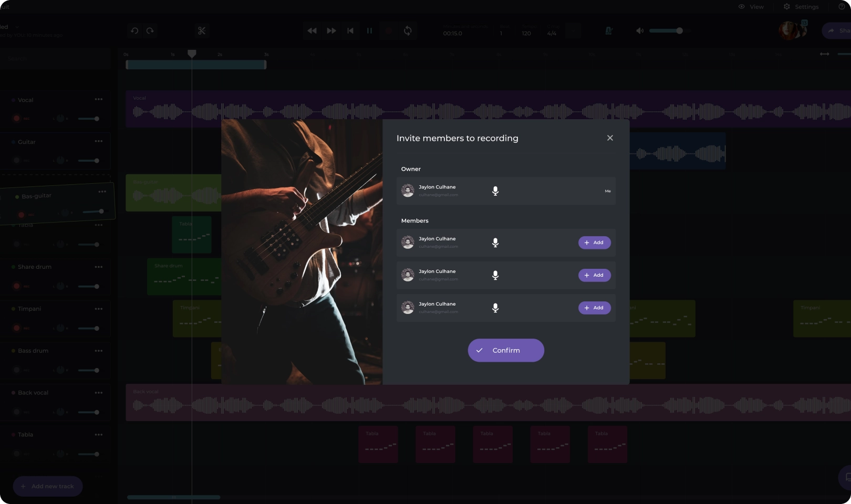
Task: Expand the Back vocal track three-dot menu
Action: (99, 393)
